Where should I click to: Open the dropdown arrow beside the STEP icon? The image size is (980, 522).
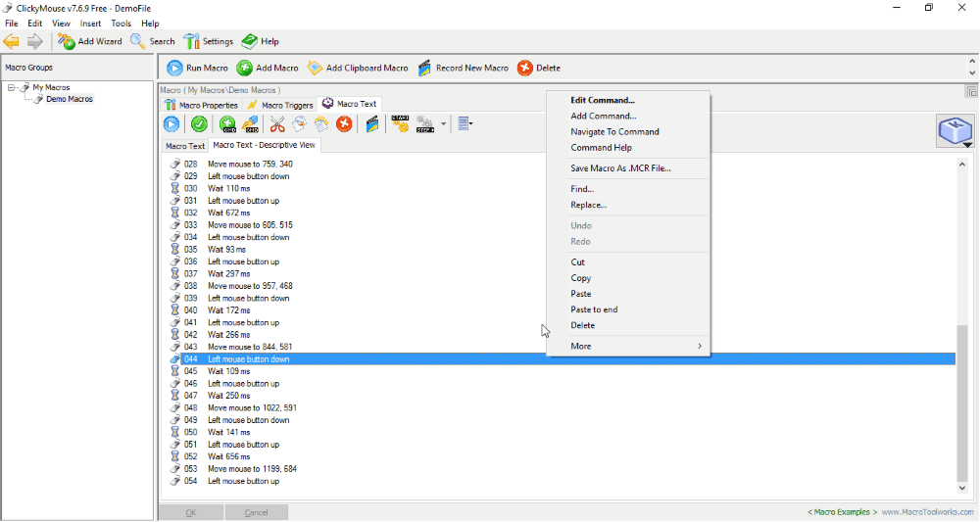(443, 124)
